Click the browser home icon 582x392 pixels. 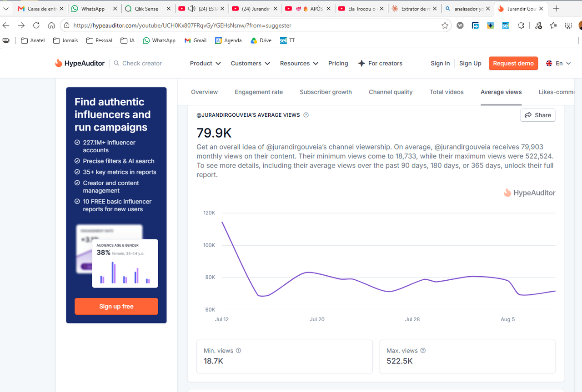tap(51, 25)
